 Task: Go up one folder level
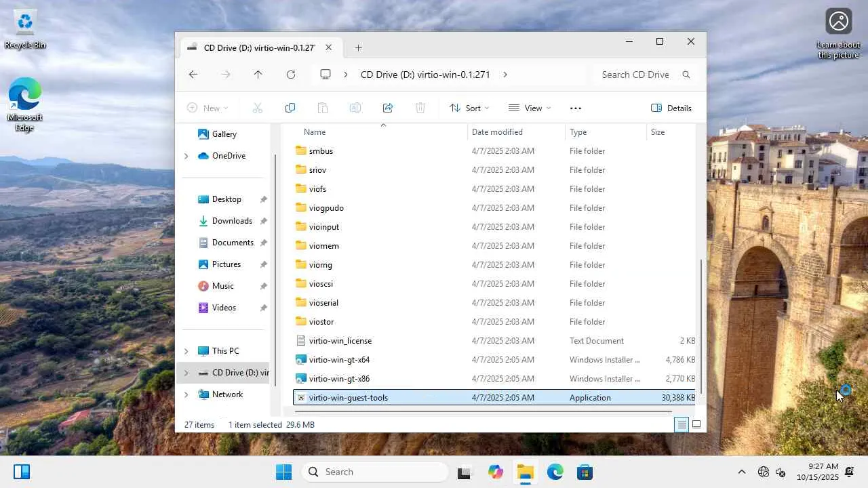coord(258,75)
